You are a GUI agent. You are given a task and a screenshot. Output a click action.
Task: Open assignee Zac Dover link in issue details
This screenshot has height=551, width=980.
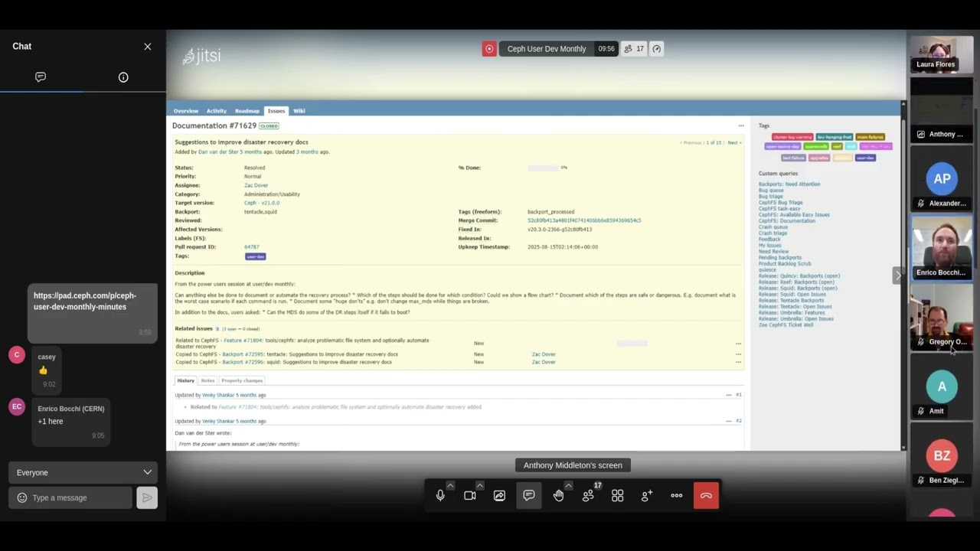[x=256, y=185]
